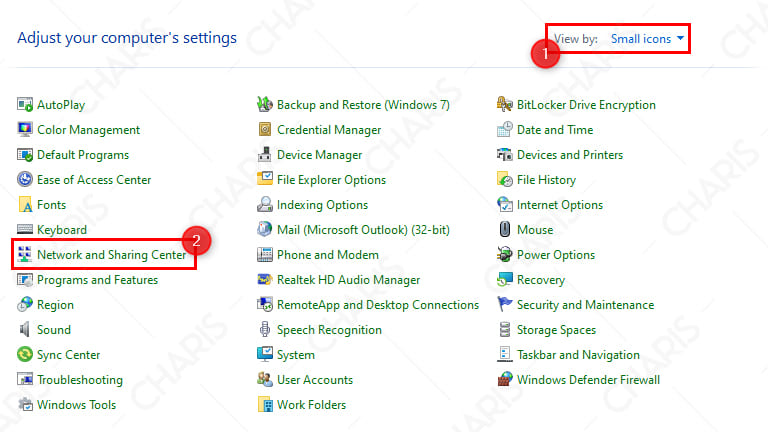The height and width of the screenshot is (432, 768).
Task: Click the Date and Time clock icon
Action: [x=505, y=129]
